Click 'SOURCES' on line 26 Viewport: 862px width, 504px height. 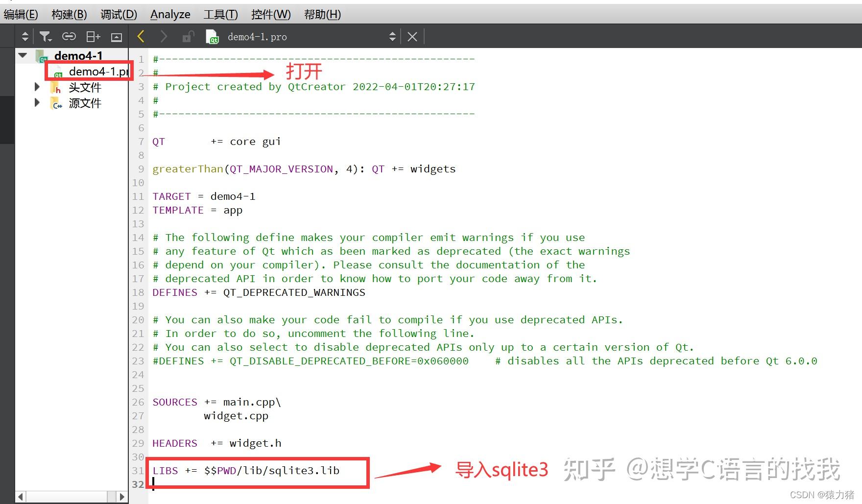click(175, 402)
